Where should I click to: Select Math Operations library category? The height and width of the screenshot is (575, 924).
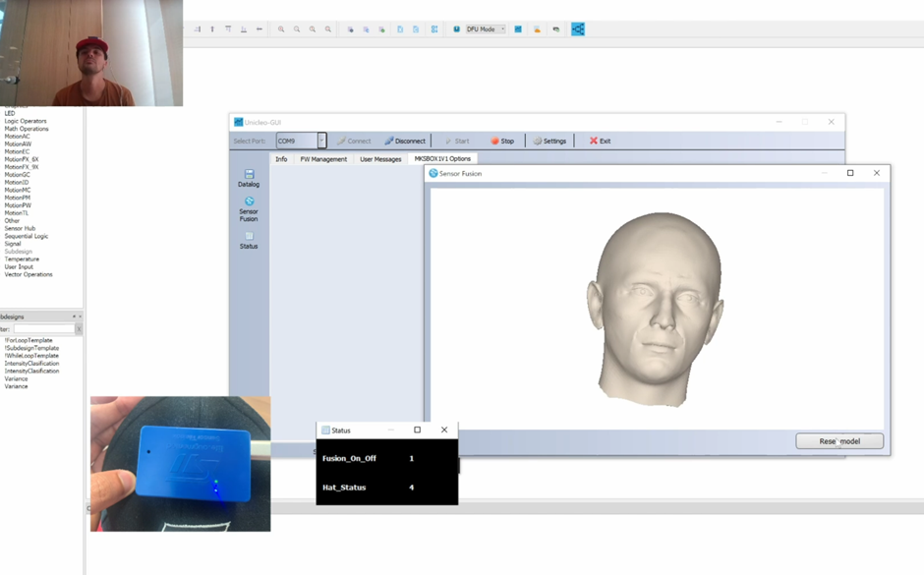[x=27, y=129]
